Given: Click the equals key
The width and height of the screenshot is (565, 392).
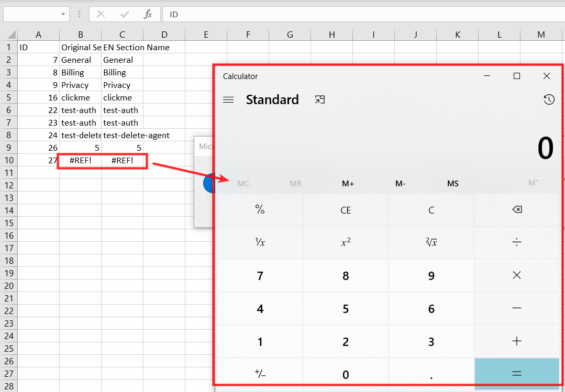Looking at the screenshot, I should [517, 374].
